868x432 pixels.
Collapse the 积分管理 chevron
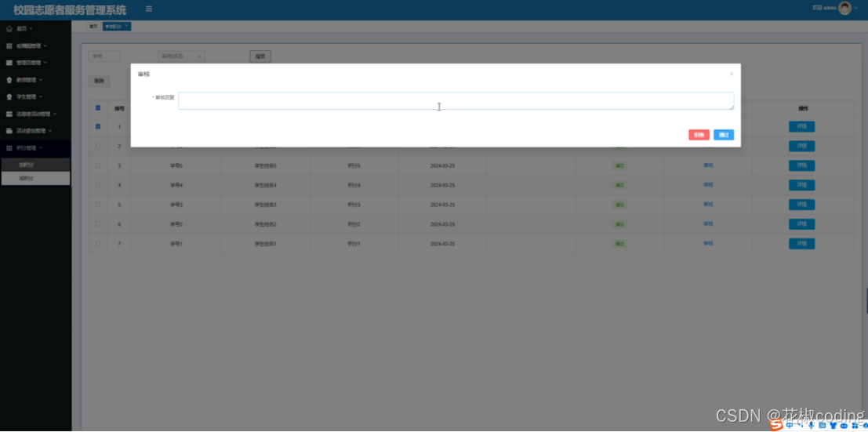41,148
